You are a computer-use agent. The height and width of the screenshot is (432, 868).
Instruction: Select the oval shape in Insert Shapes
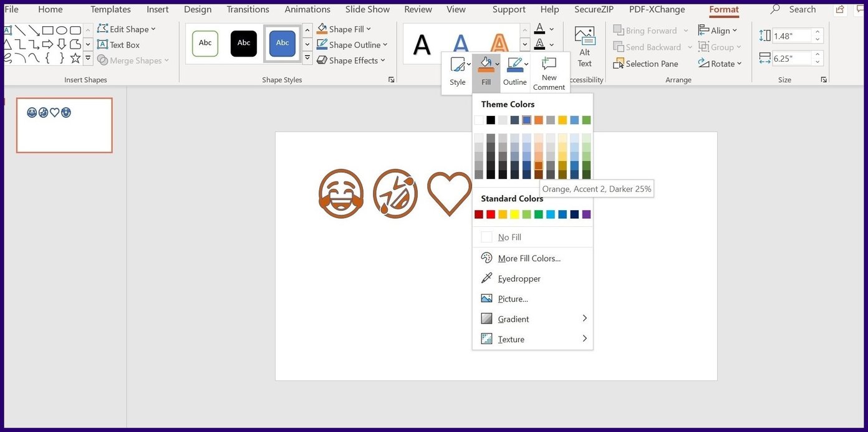(62, 30)
